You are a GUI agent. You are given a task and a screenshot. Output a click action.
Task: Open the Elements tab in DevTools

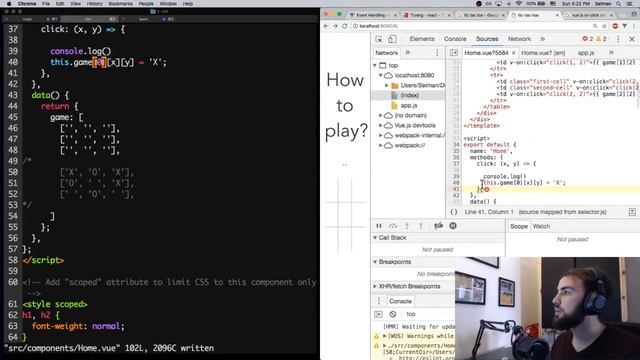[422, 39]
